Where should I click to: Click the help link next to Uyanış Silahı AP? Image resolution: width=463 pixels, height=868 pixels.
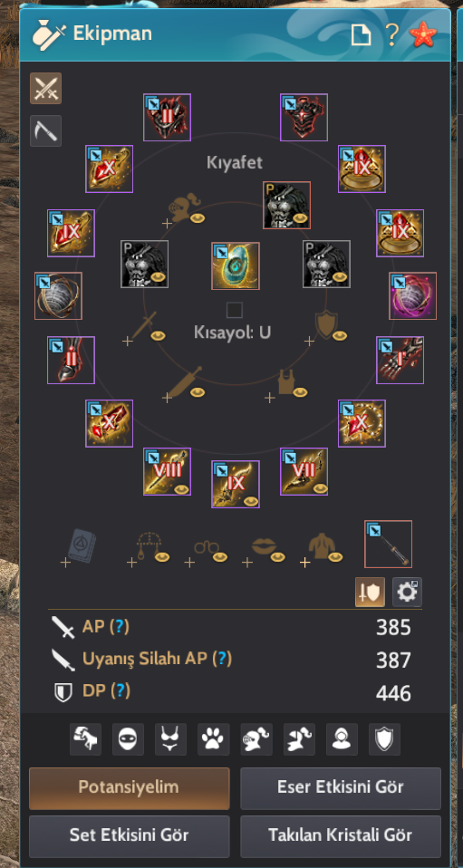pos(223,659)
